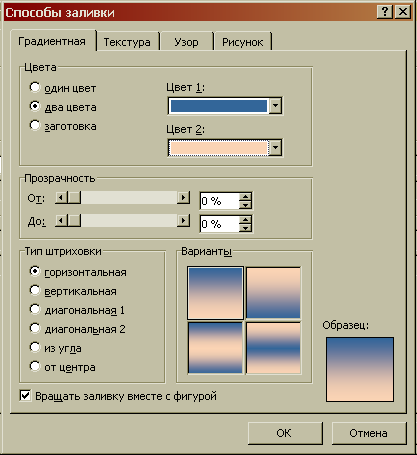Click the От percentage input field

[x=220, y=201]
